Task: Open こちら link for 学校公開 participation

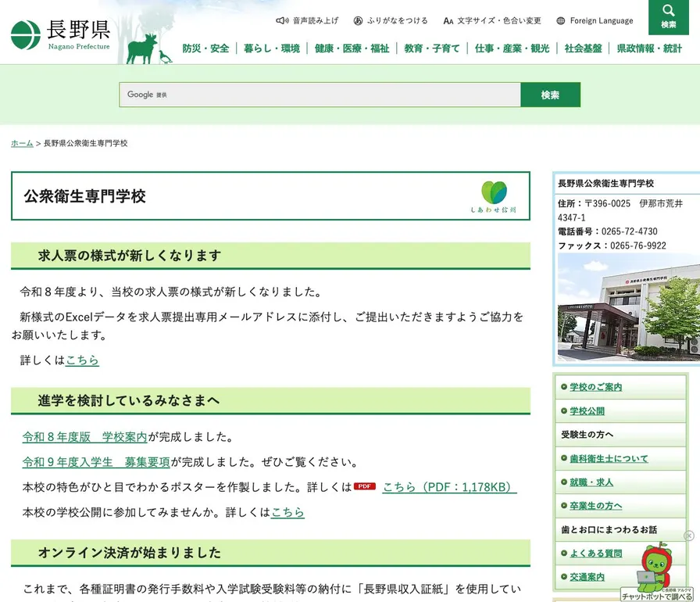Action: pyautogui.click(x=287, y=512)
